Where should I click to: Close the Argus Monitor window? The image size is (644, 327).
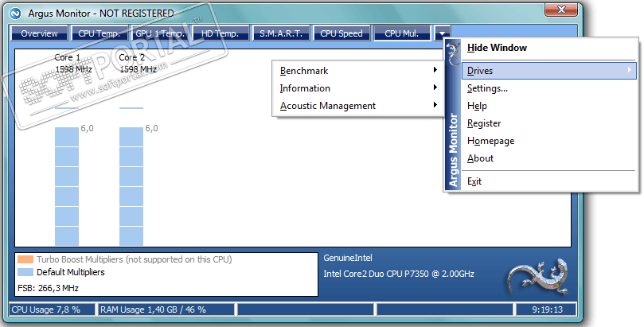tap(561, 9)
